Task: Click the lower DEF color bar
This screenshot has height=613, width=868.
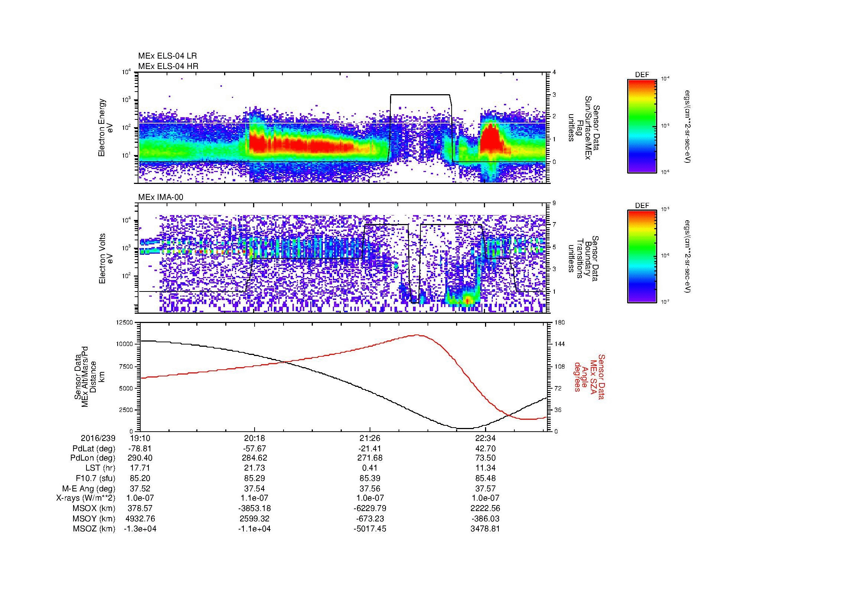Action: 642,257
